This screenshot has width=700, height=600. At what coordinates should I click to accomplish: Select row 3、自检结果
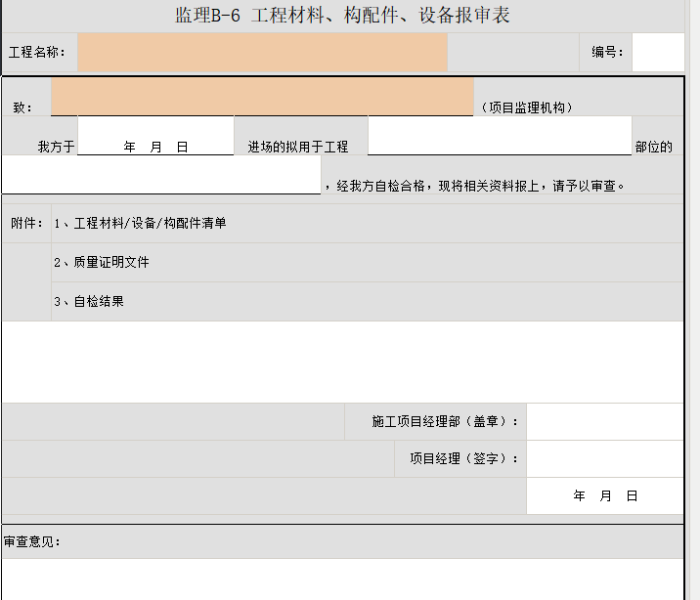[x=367, y=302]
